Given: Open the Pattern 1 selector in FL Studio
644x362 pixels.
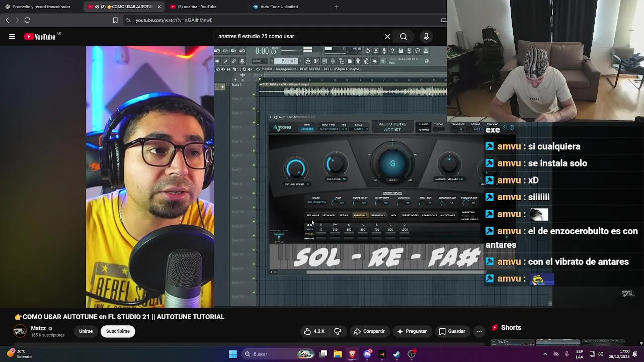Looking at the screenshot, I should tap(289, 61).
